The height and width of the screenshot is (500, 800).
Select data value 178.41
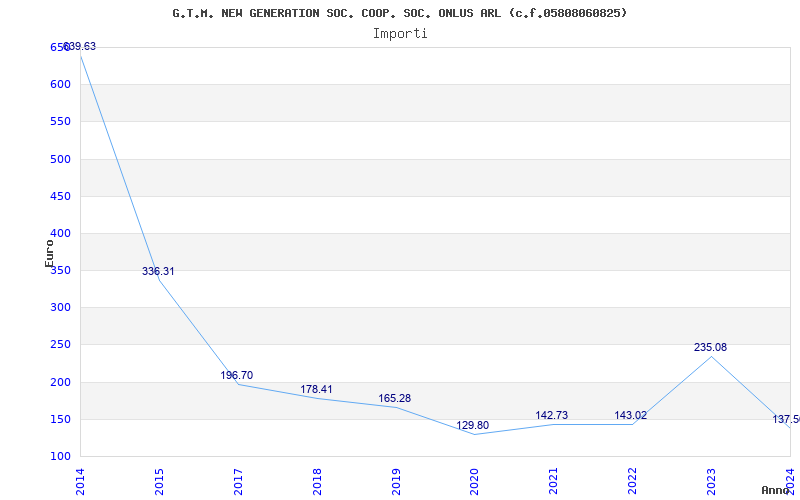tap(316, 389)
